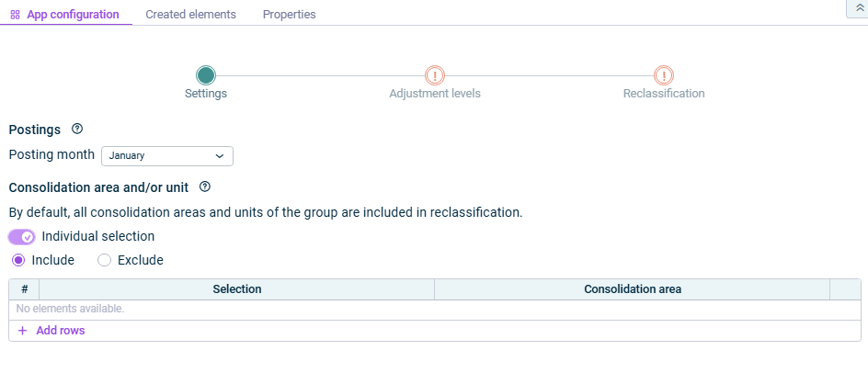The height and width of the screenshot is (373, 868).
Task: Collapse panel with double chevron icon
Action: pos(860,7)
